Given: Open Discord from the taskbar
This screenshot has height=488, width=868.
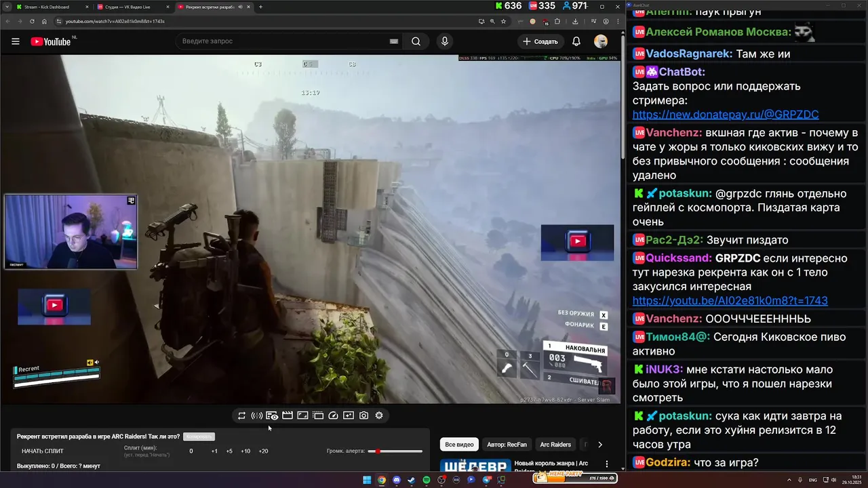Looking at the screenshot, I should [397, 480].
